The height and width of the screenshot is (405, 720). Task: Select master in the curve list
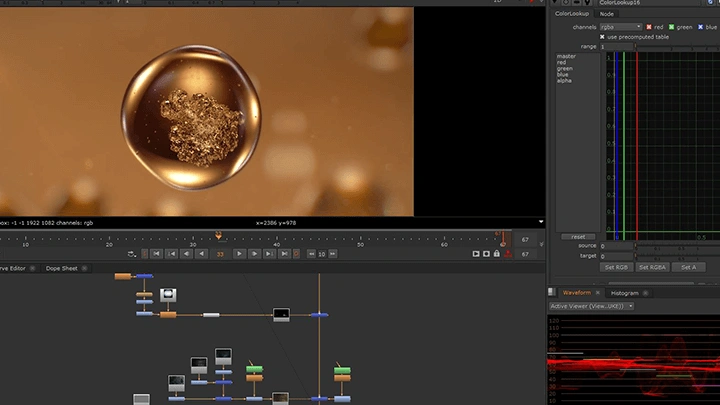(566, 56)
